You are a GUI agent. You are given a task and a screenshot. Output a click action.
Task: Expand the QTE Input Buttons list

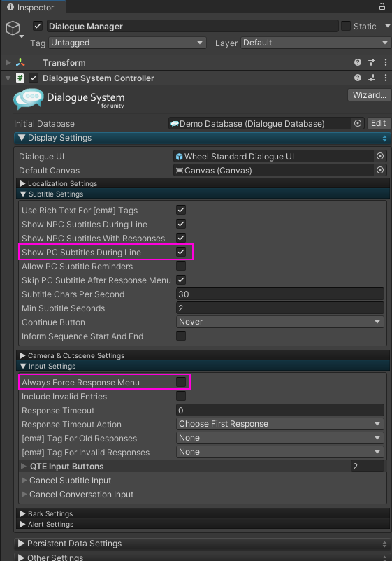click(x=24, y=466)
